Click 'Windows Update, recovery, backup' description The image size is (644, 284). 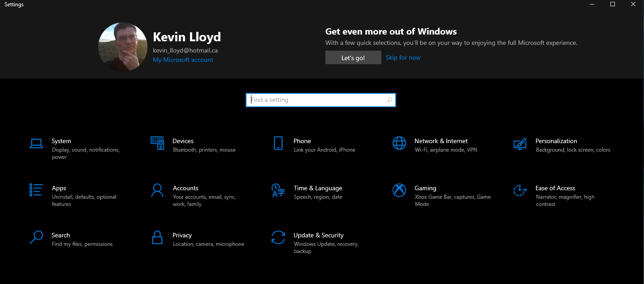[326, 248]
